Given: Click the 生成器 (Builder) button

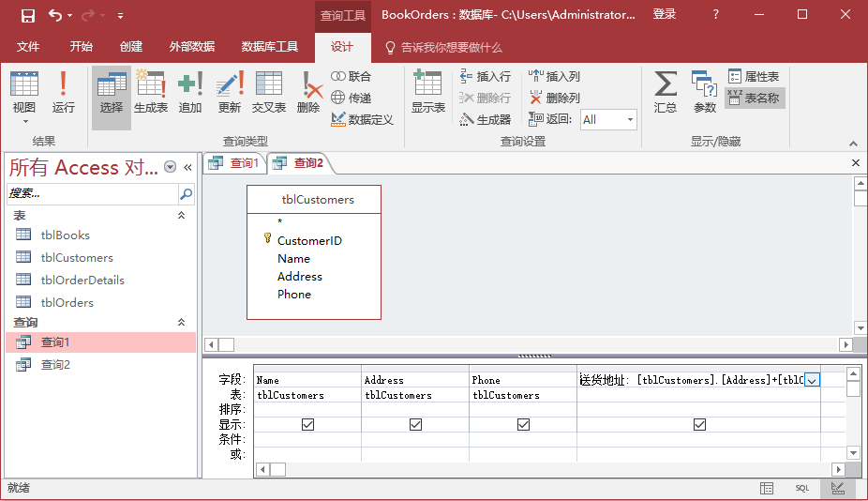Looking at the screenshot, I should coord(486,119).
